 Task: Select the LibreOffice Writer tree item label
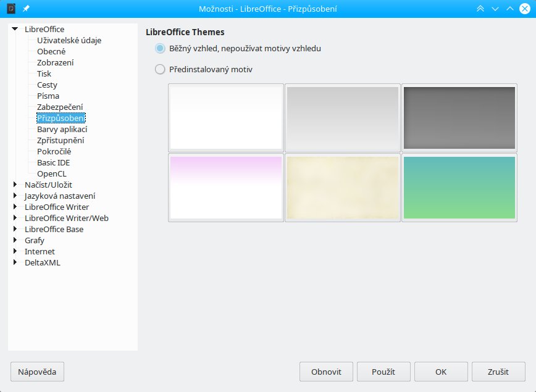(57, 207)
